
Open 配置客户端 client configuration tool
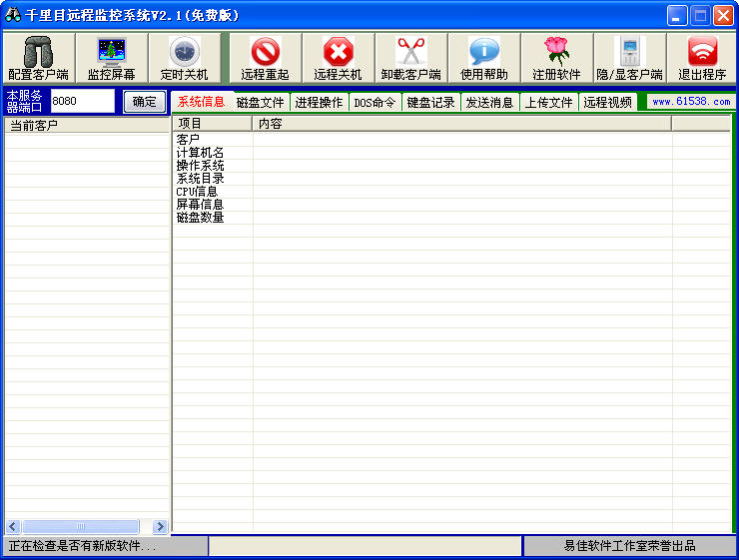point(38,59)
